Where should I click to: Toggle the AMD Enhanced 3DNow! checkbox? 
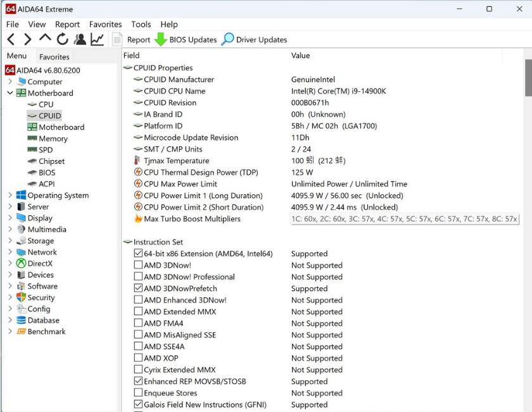(x=138, y=299)
